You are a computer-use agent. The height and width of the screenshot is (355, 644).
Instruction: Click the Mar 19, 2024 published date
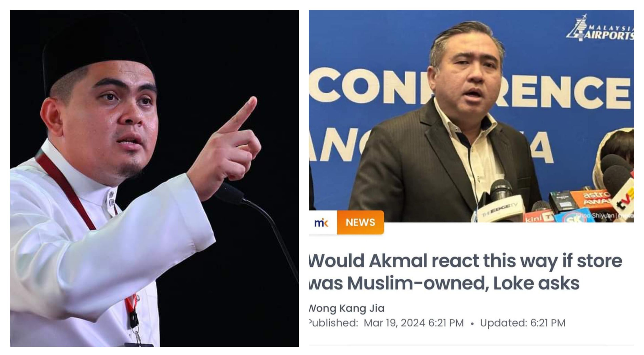(x=413, y=323)
